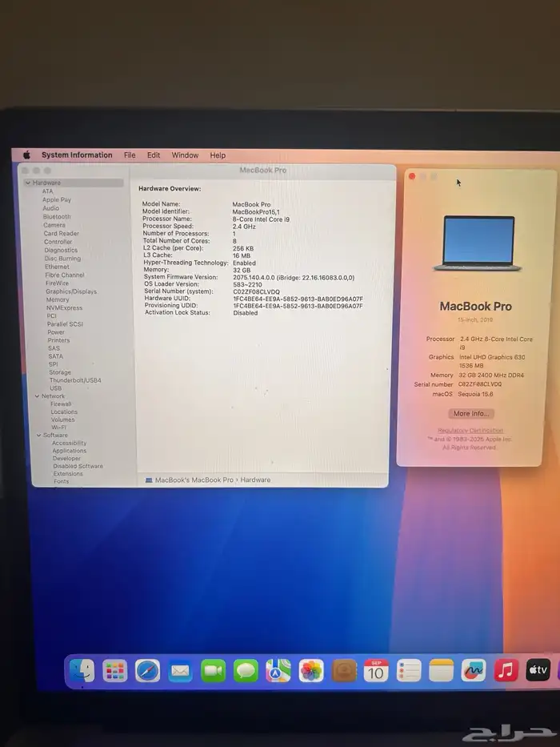Select Audio in the sidebar
The width and height of the screenshot is (560, 747).
point(51,208)
